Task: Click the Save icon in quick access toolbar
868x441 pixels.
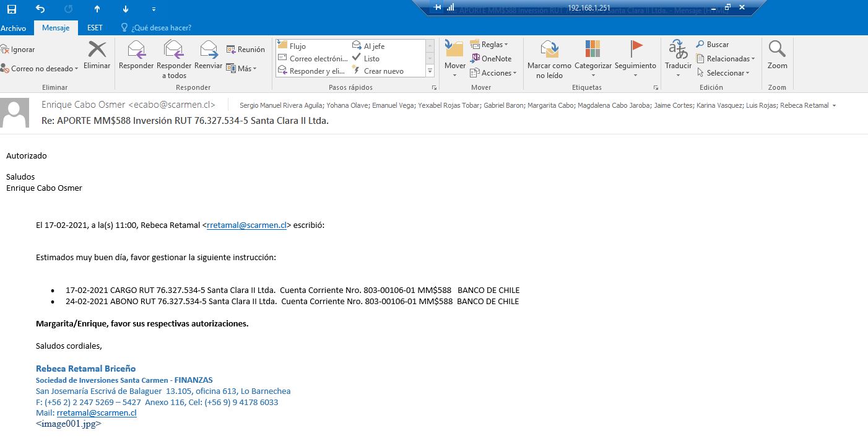Action: click(x=12, y=9)
